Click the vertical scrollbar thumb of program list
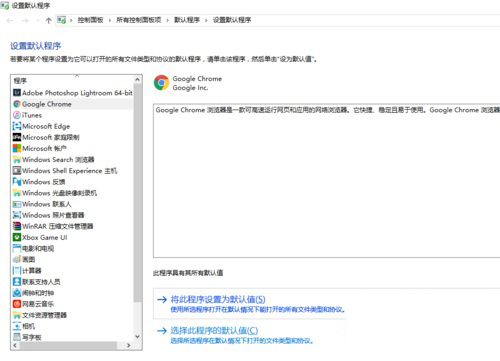The height and width of the screenshot is (361, 500). point(137,193)
